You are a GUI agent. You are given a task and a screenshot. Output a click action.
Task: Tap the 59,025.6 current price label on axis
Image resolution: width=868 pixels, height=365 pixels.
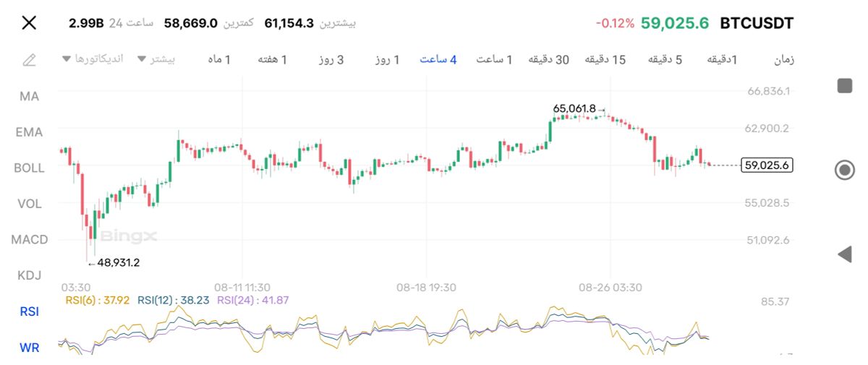(x=767, y=166)
